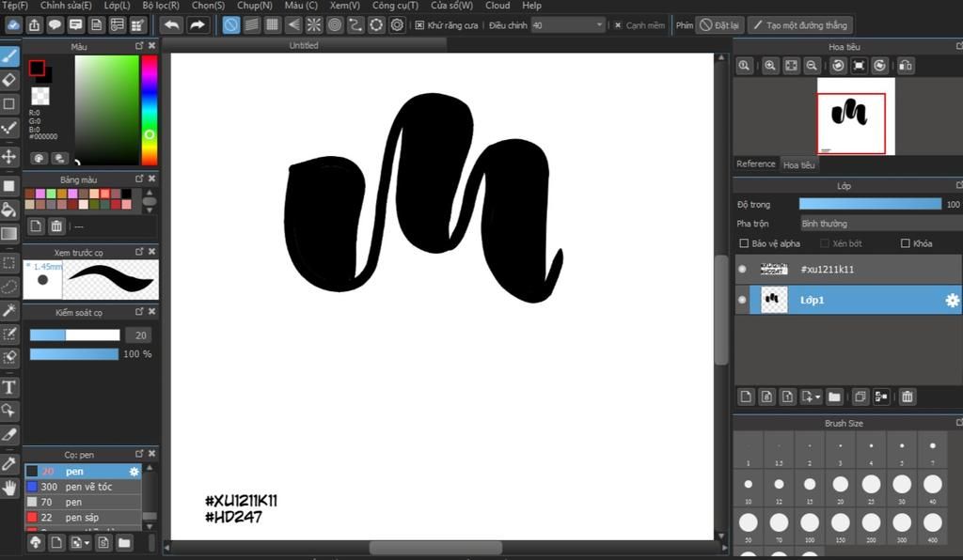
Task: Select the Bucket fill tool
Action: coord(9,210)
